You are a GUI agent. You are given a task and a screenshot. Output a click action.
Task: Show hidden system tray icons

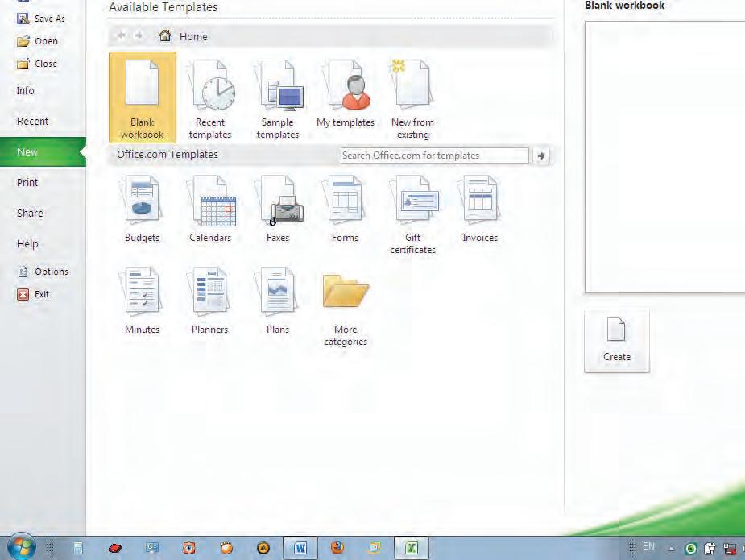(x=672, y=549)
